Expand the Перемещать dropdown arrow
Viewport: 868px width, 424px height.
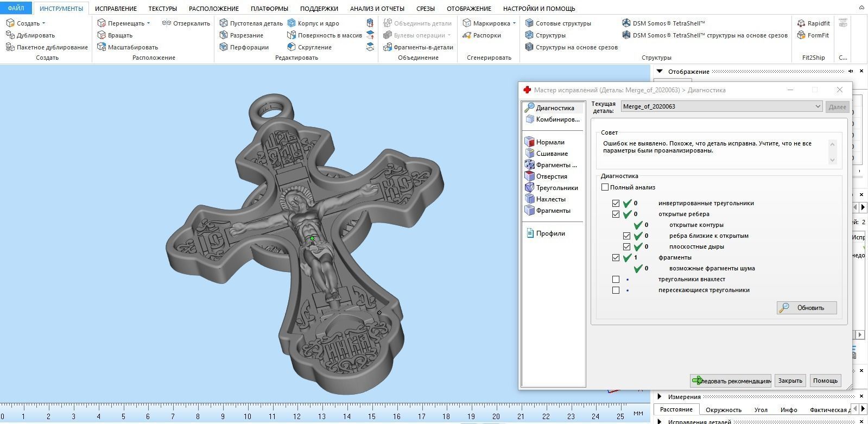pyautogui.click(x=148, y=23)
